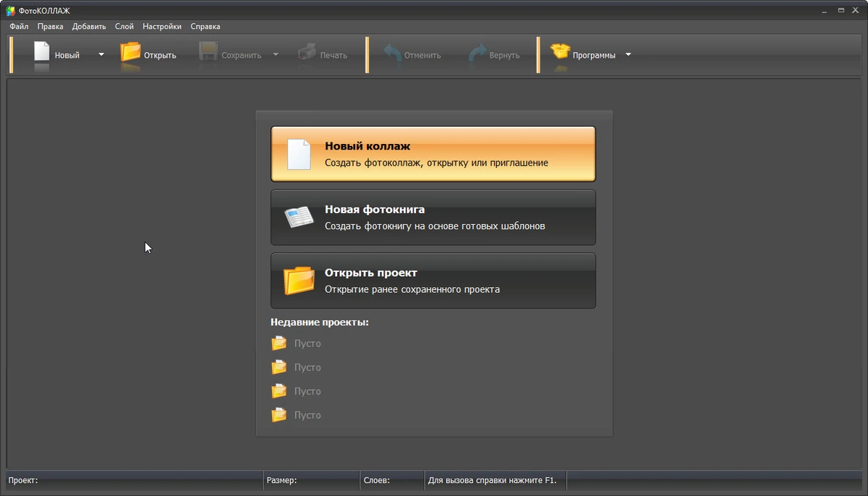Click the Слоев: status bar field
This screenshot has height=496, width=868.
click(391, 480)
